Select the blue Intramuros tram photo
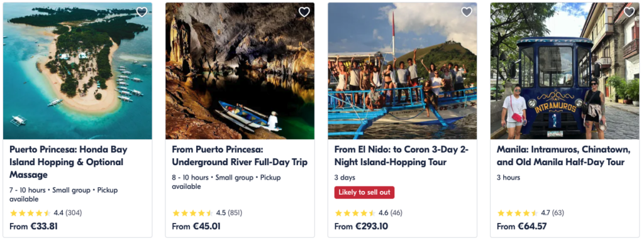 565,71
